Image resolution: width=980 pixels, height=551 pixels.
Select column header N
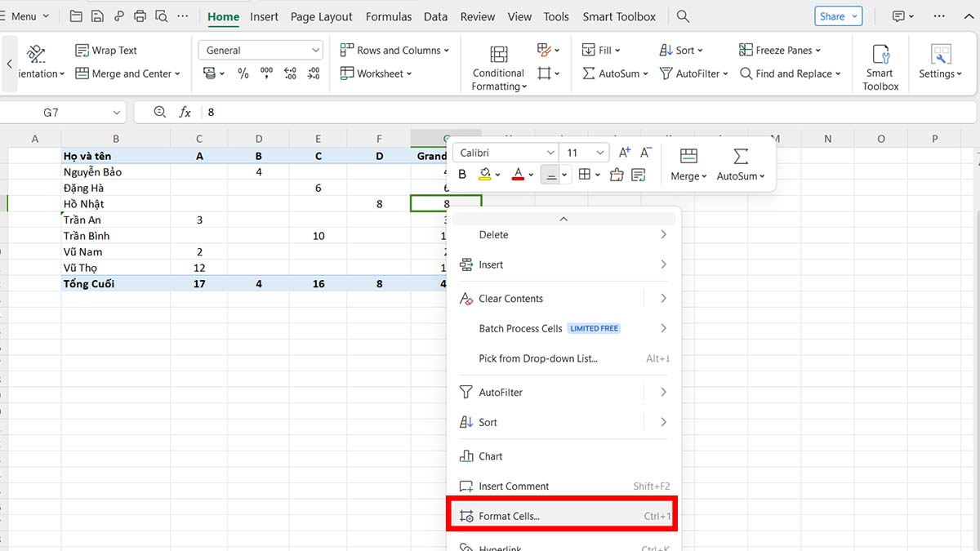click(x=827, y=139)
